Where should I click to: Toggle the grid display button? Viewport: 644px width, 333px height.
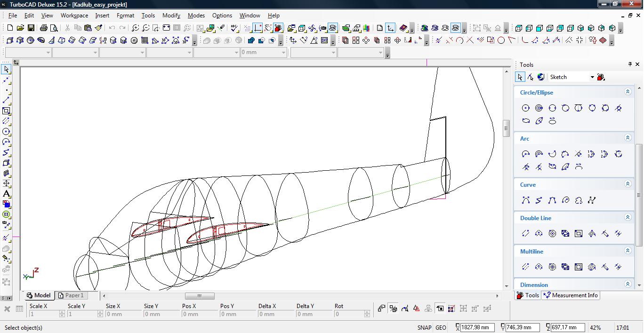point(248,28)
